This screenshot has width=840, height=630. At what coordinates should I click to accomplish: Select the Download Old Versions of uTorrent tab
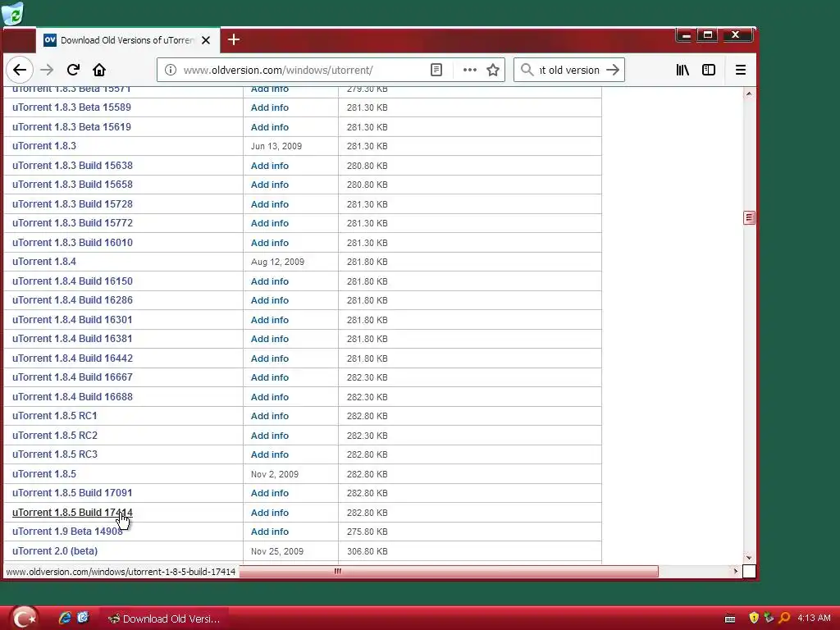(x=127, y=40)
